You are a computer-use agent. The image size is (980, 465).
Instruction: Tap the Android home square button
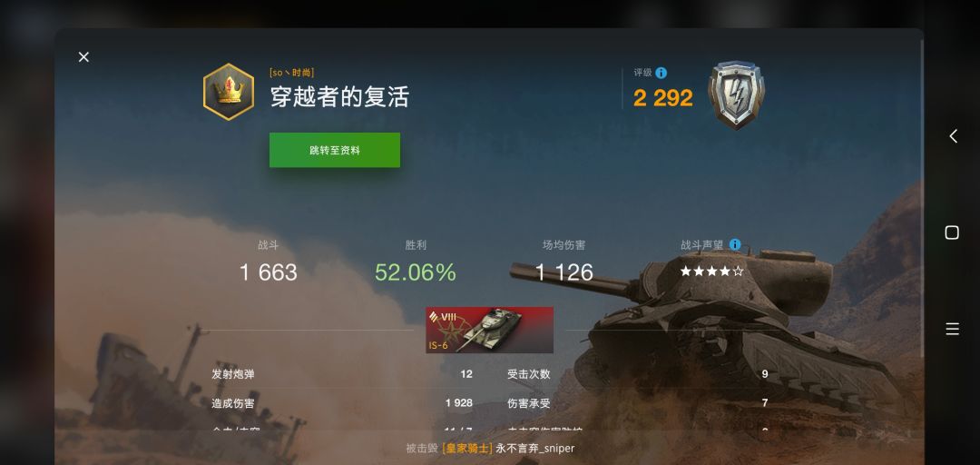click(952, 232)
